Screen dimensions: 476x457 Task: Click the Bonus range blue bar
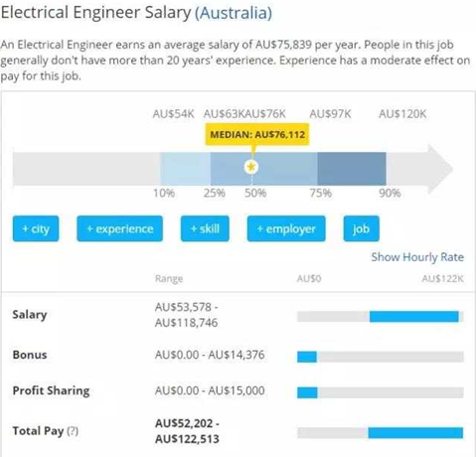click(x=307, y=357)
